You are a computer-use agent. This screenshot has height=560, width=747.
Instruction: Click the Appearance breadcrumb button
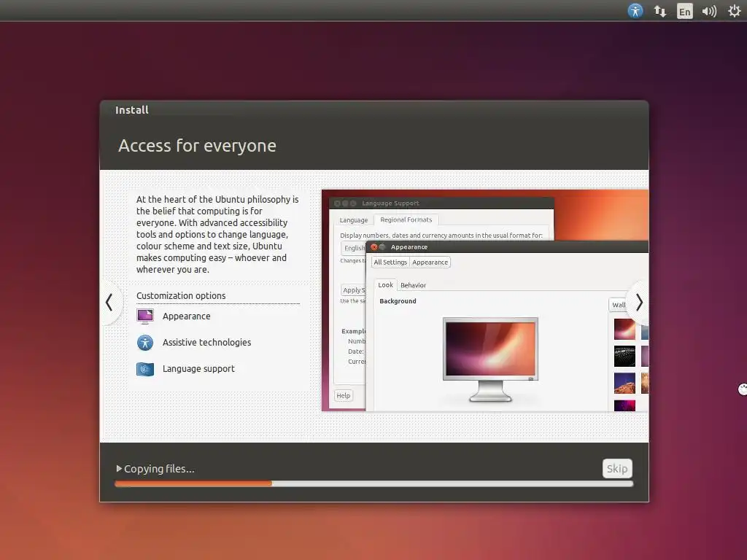[430, 262]
